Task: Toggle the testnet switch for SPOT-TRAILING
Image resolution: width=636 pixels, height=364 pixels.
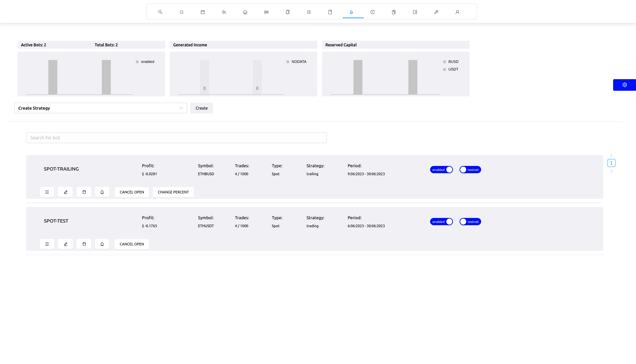Action: tap(470, 170)
